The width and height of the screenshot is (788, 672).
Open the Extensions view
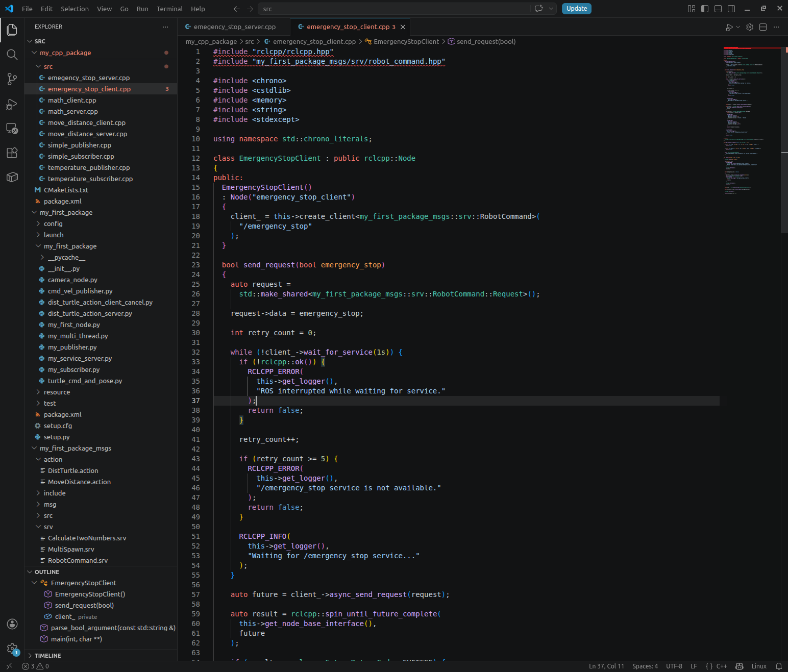pos(12,153)
